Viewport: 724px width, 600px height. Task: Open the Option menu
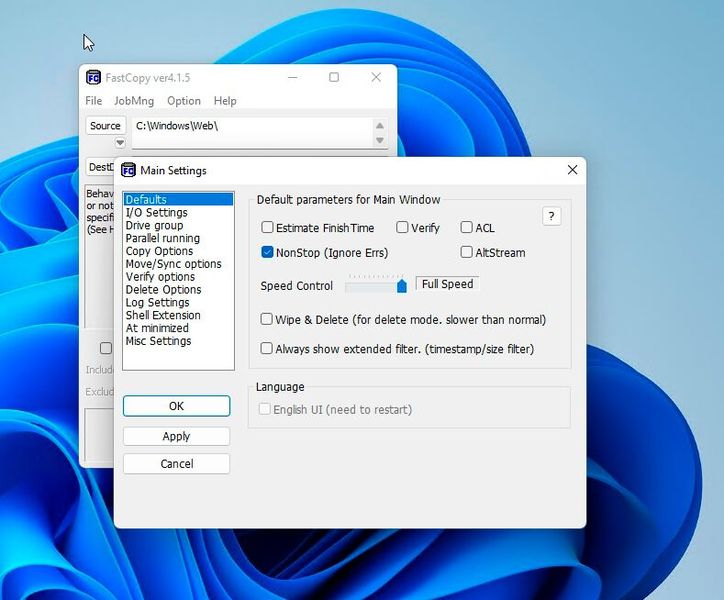coord(184,101)
